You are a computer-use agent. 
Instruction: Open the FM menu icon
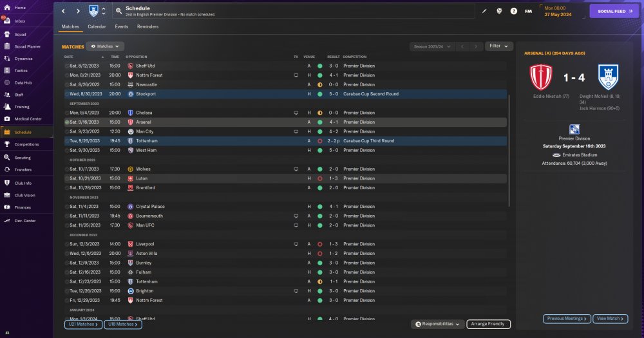click(528, 11)
